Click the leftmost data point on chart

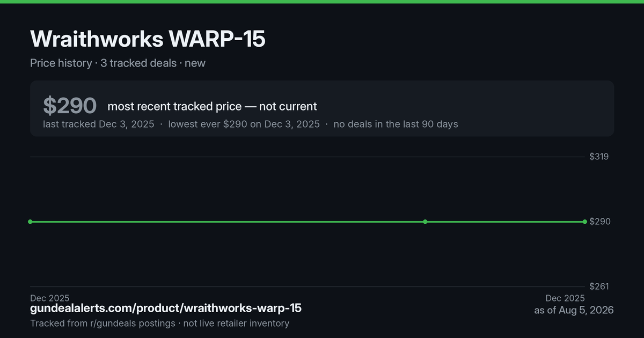coord(30,222)
